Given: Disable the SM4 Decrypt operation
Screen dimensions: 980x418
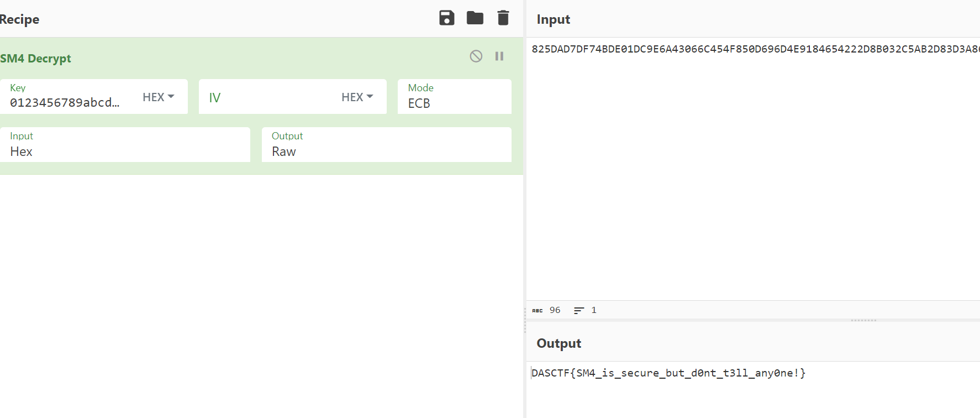Looking at the screenshot, I should coord(476,56).
